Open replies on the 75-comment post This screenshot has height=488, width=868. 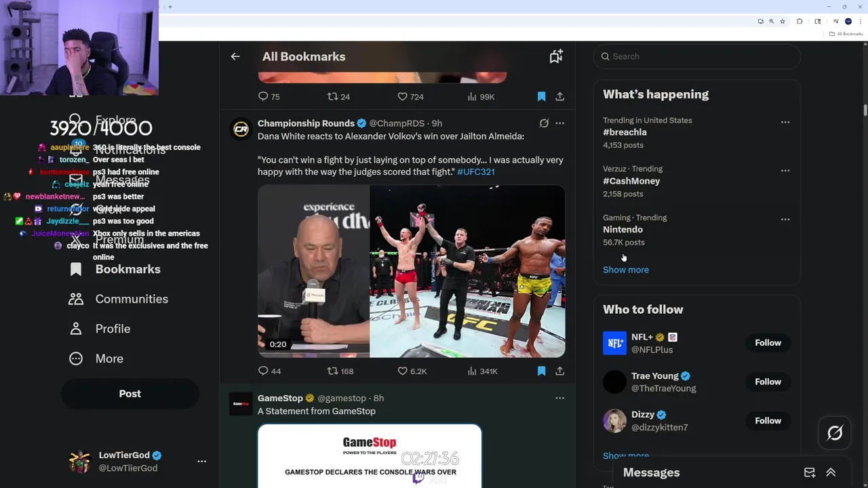269,97
